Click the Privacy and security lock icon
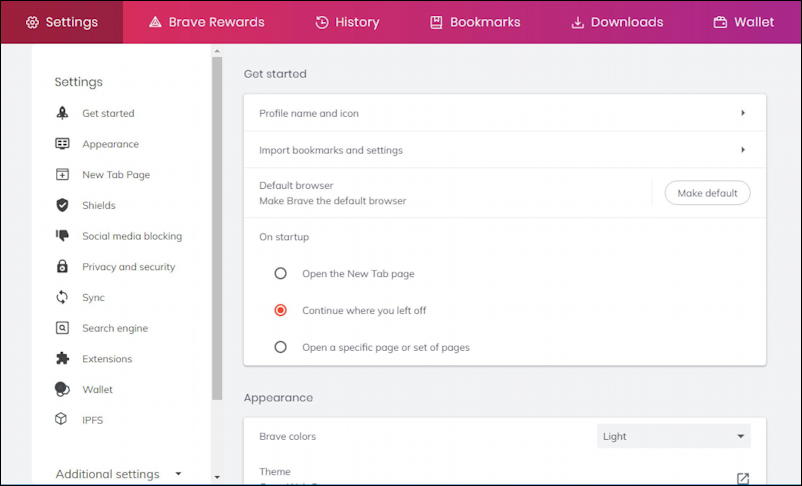The image size is (802, 486). tap(62, 266)
